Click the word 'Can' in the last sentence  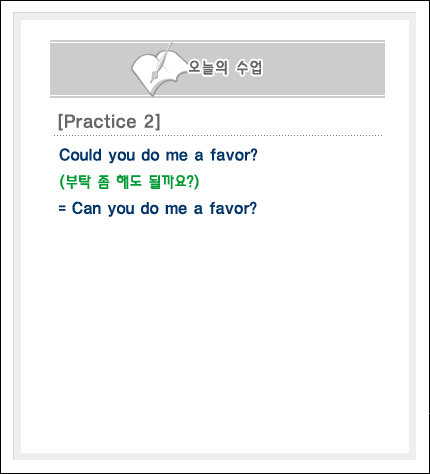click(86, 208)
